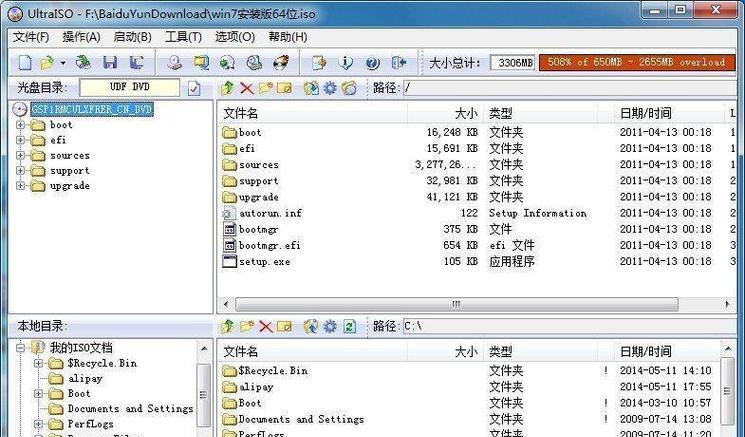Sort the disc files by the 文件名 column header
745x437 pixels.
(313, 114)
